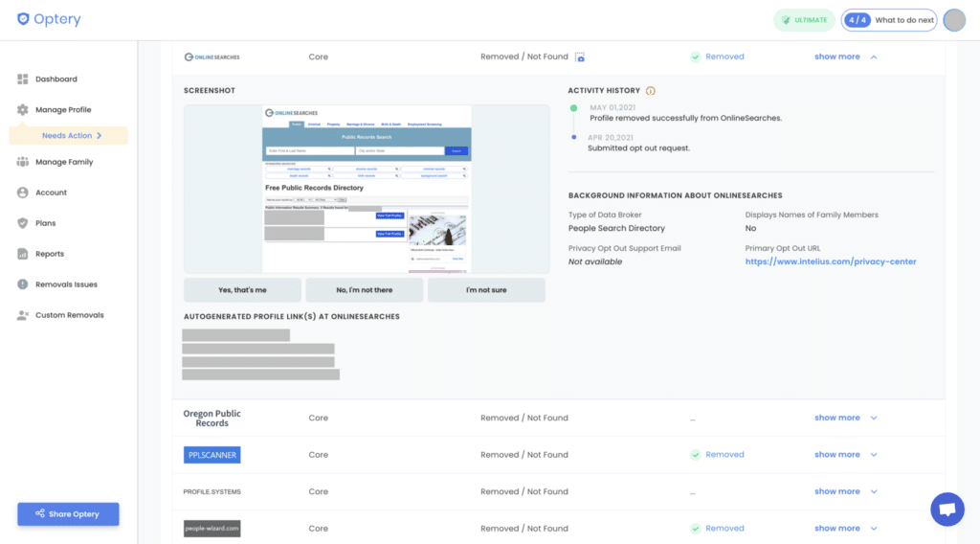Click the share icon on Share Optery
The width and height of the screenshot is (980, 544).
point(40,513)
